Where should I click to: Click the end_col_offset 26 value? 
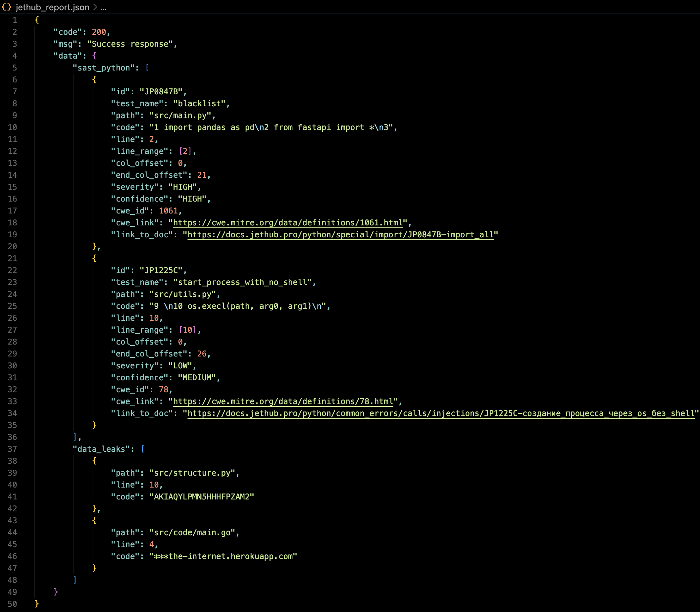coord(202,354)
